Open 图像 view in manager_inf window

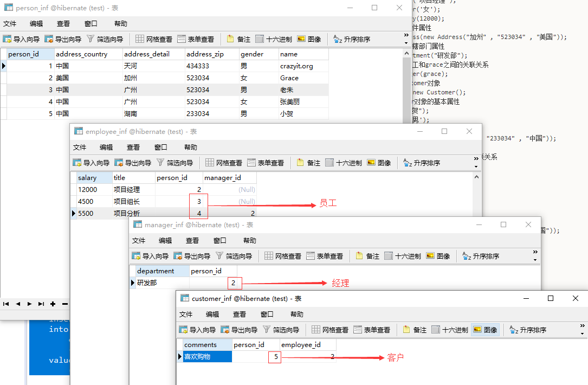click(438, 256)
